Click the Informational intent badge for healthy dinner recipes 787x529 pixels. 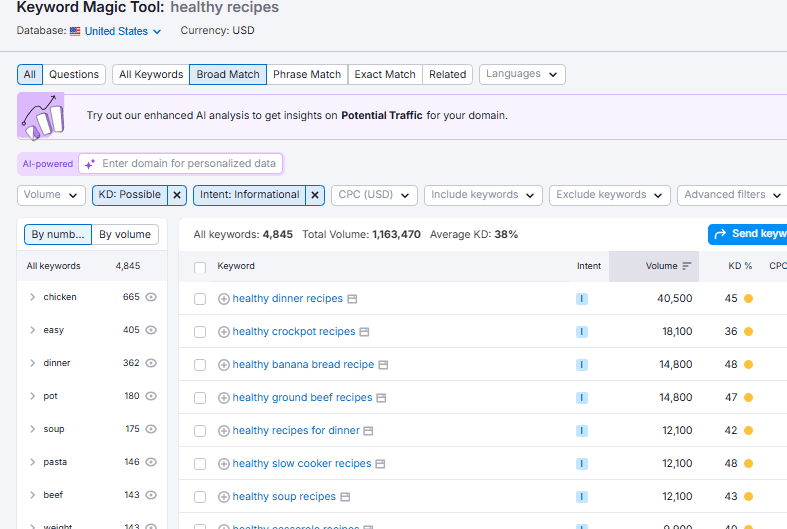(582, 299)
